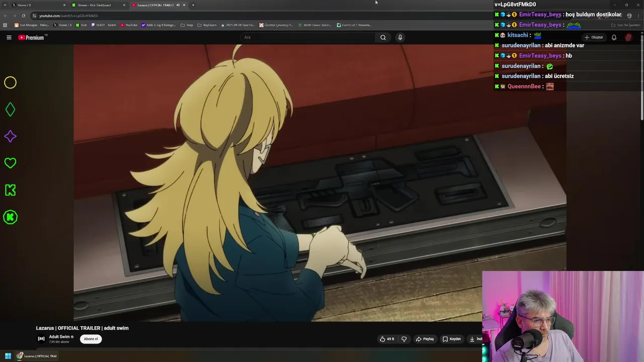Open the NBA 3. Lig B bookmark
The width and height of the screenshot is (644, 362).
[x=158, y=25]
